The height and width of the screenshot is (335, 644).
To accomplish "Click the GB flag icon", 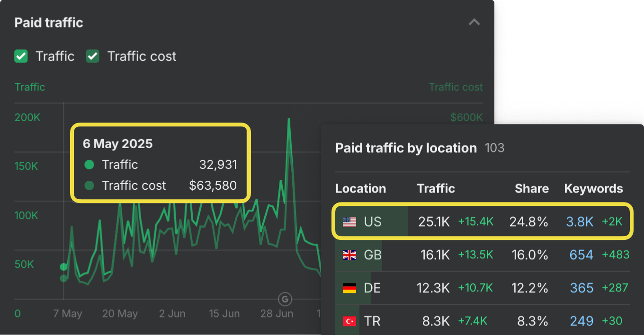I will click(x=349, y=255).
